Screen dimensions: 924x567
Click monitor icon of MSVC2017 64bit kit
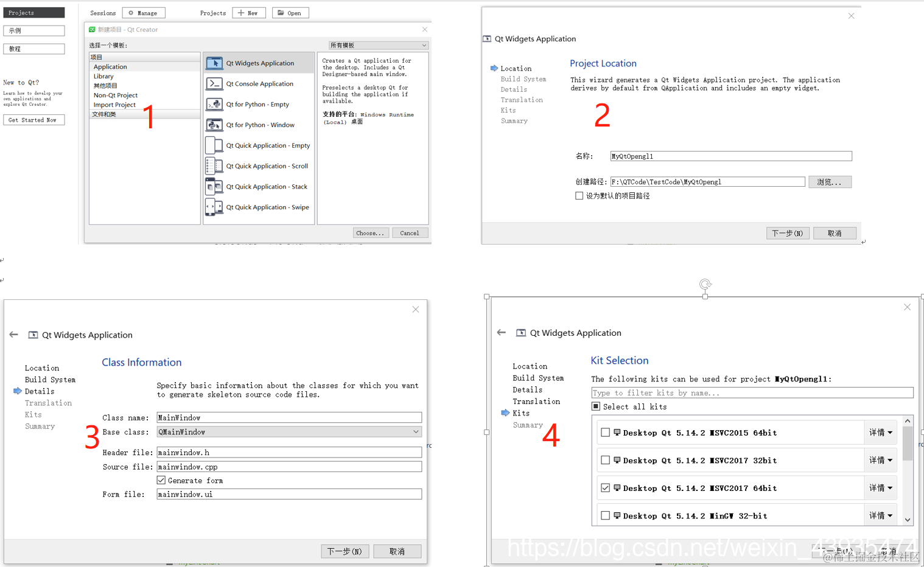coord(617,488)
